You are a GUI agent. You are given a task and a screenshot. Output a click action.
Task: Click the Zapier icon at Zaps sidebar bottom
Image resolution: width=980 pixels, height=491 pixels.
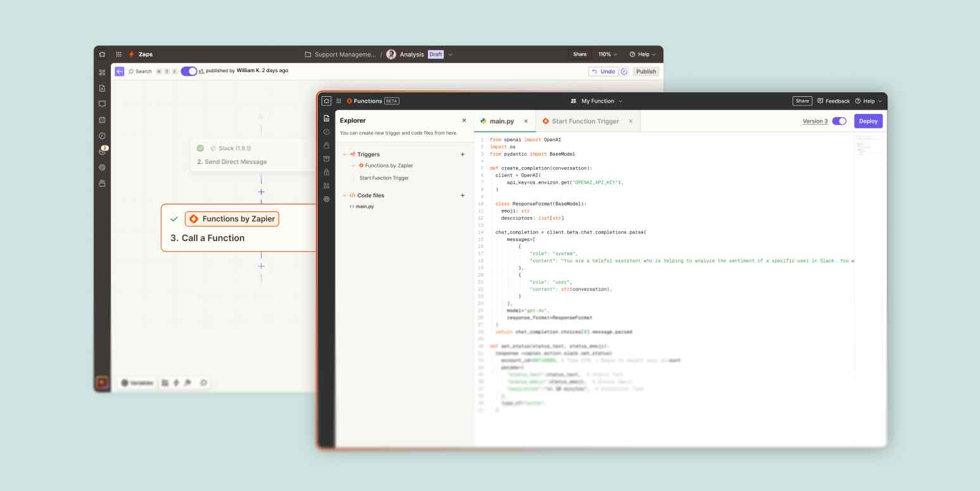(x=102, y=382)
